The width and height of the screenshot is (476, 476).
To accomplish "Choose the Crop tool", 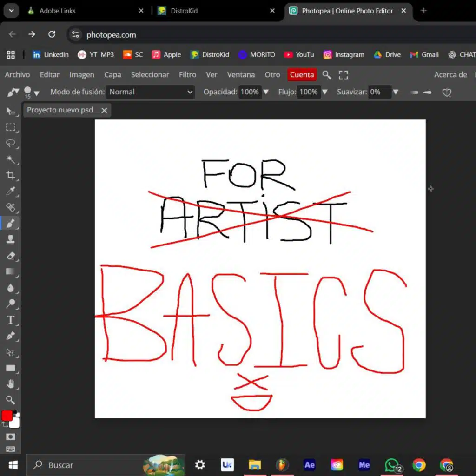I will click(x=10, y=175).
